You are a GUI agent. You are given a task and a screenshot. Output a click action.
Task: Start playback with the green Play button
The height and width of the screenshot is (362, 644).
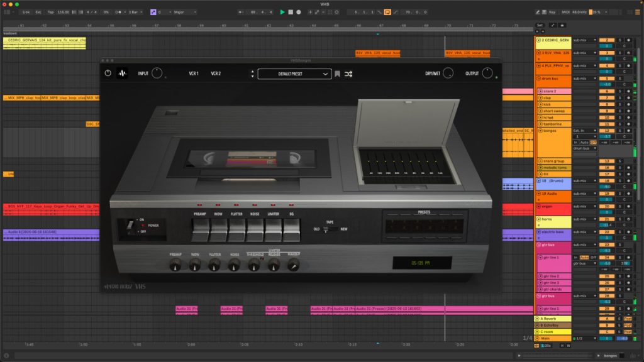tap(282, 13)
